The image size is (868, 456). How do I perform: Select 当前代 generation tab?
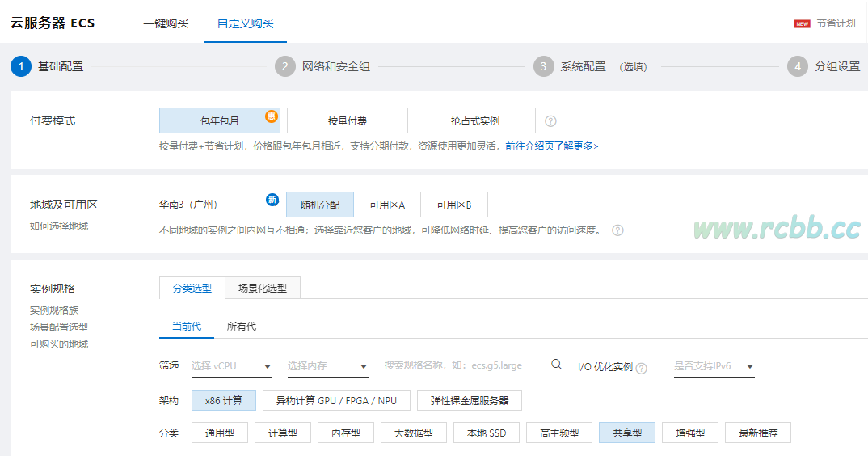[187, 327]
